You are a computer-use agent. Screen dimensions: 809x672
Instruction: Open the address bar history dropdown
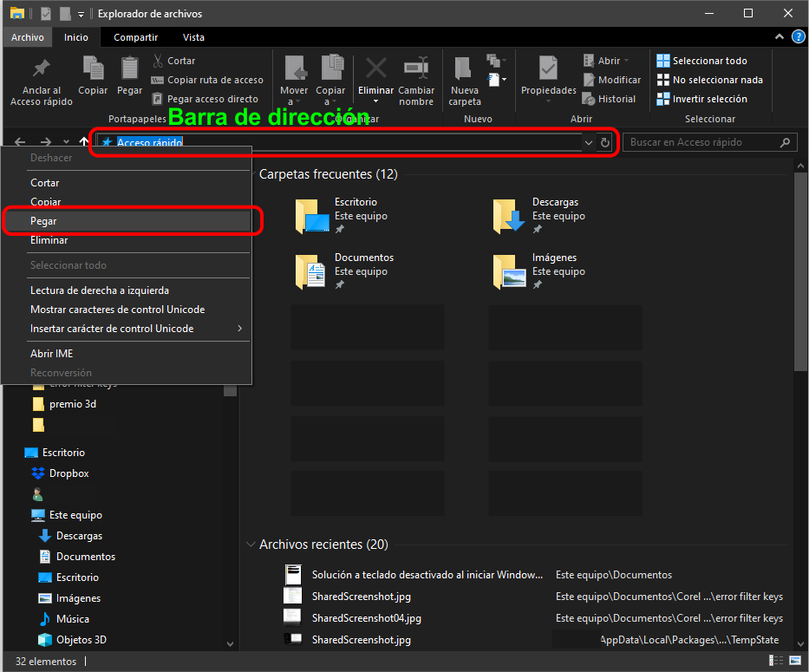coord(589,141)
